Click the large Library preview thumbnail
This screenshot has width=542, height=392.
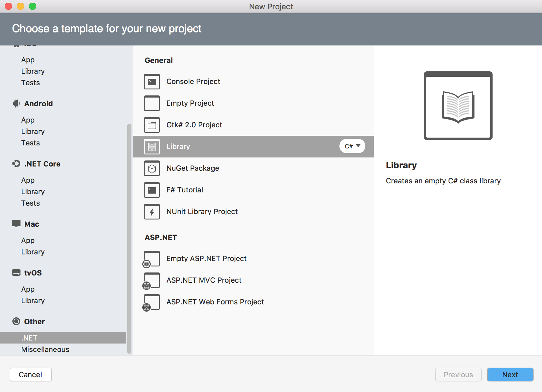pyautogui.click(x=458, y=106)
